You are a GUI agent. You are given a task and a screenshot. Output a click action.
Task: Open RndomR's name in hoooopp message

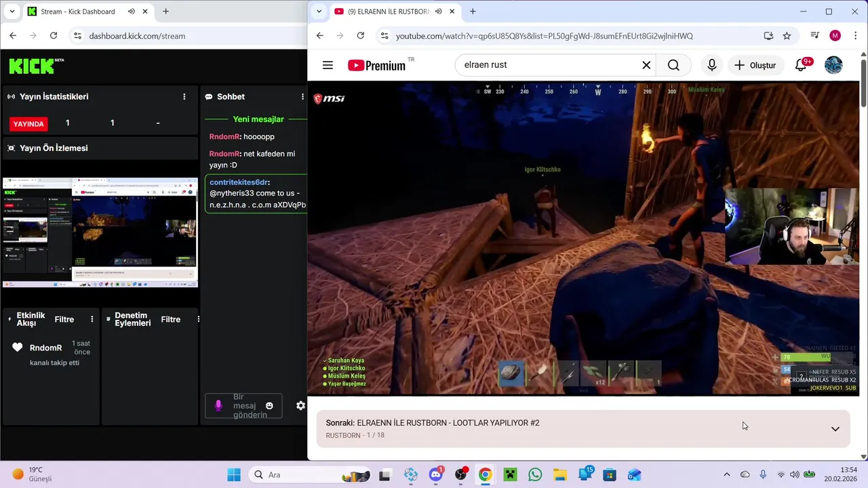[224, 137]
